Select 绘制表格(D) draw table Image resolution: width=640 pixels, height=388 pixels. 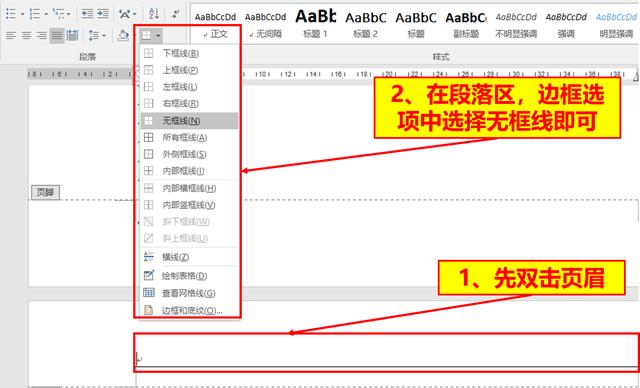[x=189, y=276]
